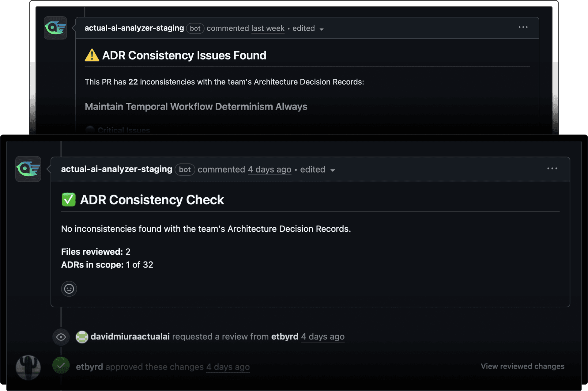
Task: Expand the edited history dropdown on top comment
Action: point(322,29)
